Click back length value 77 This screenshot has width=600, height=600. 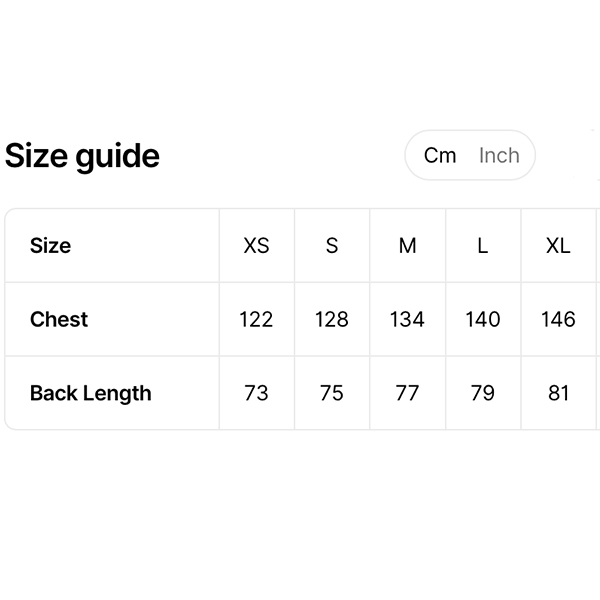[x=407, y=393]
